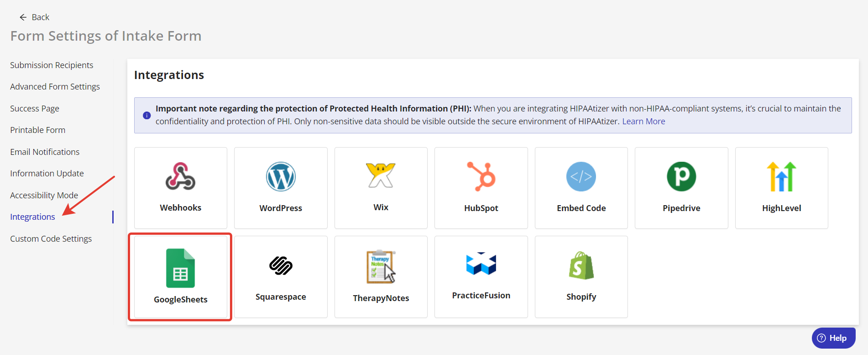Open the Shopify integration icon

[581, 276]
